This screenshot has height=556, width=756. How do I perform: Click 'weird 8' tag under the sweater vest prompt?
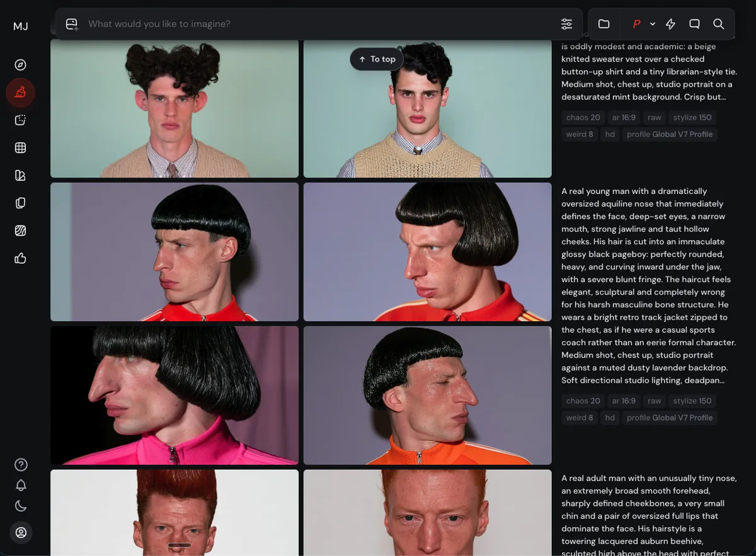point(580,134)
